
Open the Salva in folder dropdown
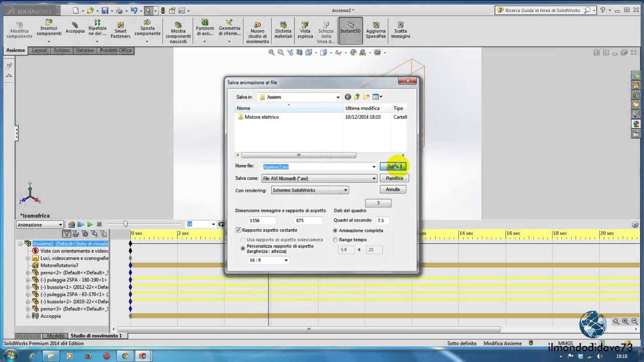tap(299, 97)
